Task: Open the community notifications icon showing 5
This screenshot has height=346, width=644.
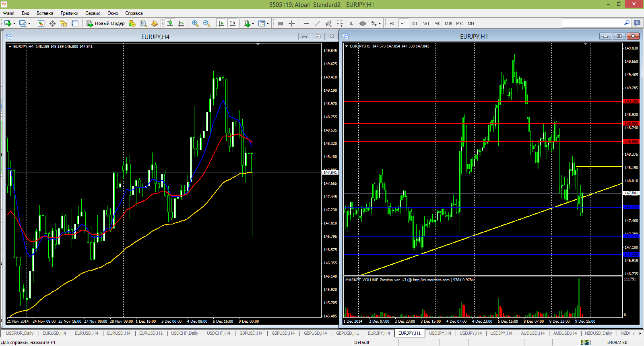Action: coord(637,23)
